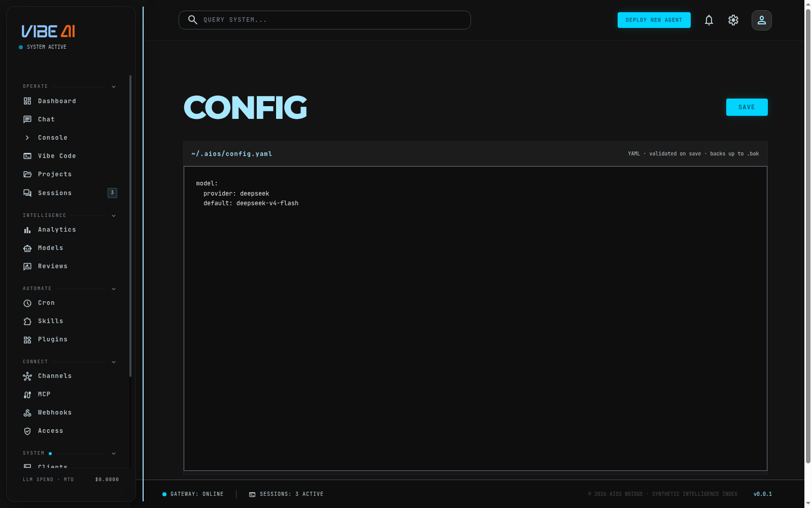Click "Sessions: 3 Active" status text
This screenshot has height=508, width=812.
(x=291, y=494)
